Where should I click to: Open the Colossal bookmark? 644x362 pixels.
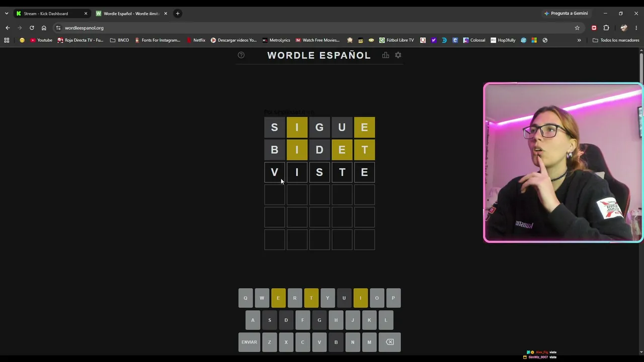[474, 40]
